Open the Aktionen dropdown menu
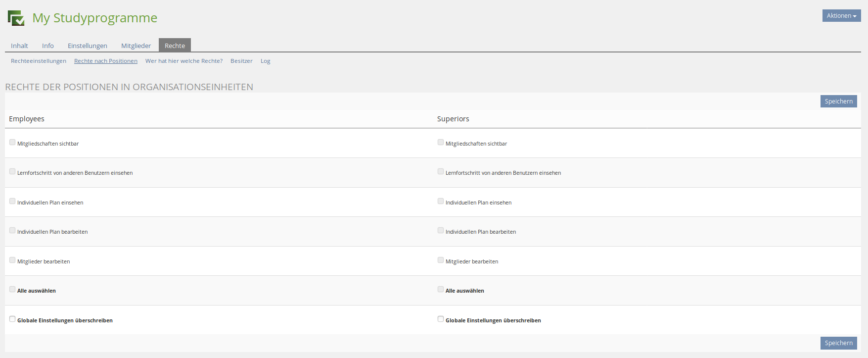 click(841, 16)
